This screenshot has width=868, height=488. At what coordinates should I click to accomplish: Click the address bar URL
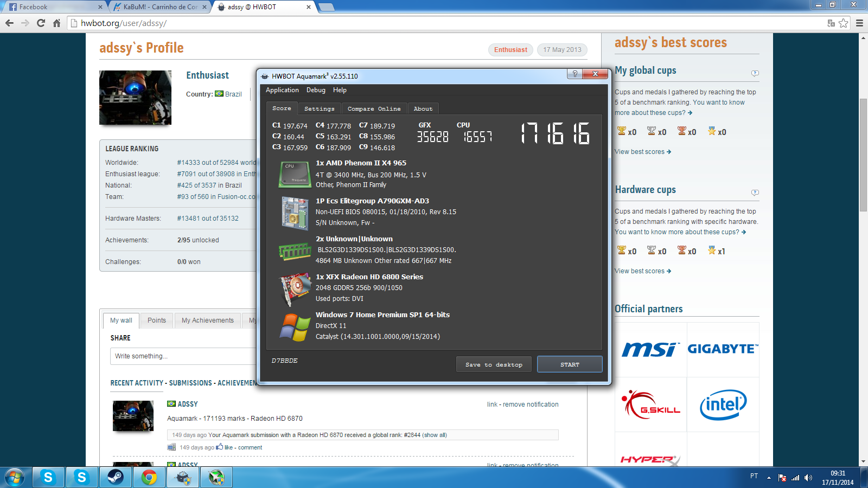tap(124, 23)
